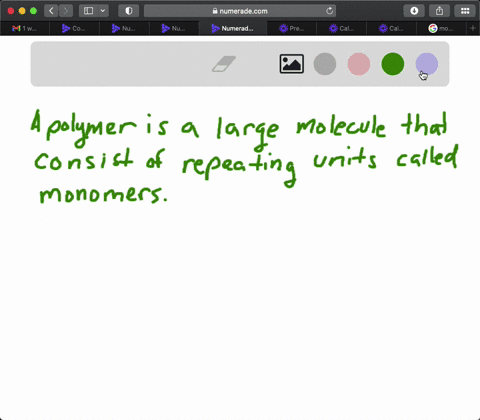This screenshot has height=420, width=480.
Task: Go forward with Safari forward arrow
Action: (66, 11)
